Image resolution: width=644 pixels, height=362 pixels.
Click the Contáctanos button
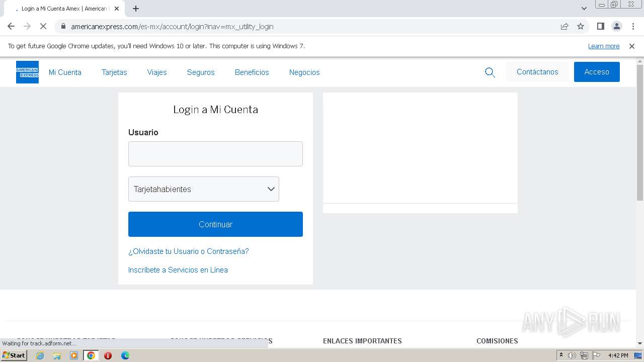[537, 72]
